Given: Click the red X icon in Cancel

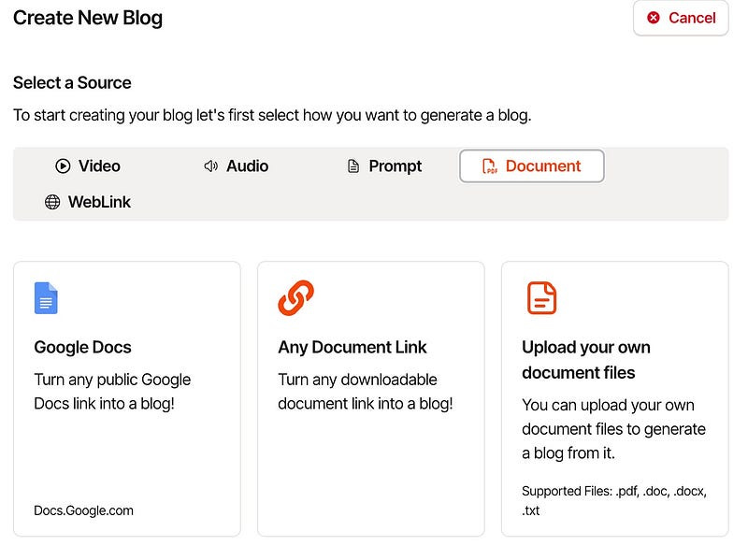Looking at the screenshot, I should coord(653,18).
